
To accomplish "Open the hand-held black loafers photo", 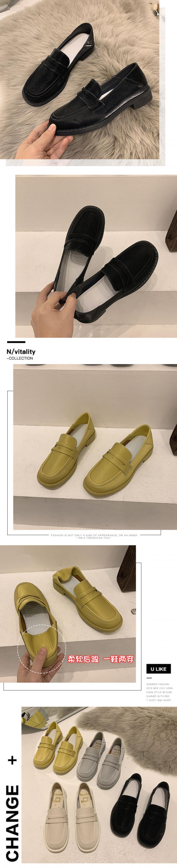I will (x=96, y=256).
